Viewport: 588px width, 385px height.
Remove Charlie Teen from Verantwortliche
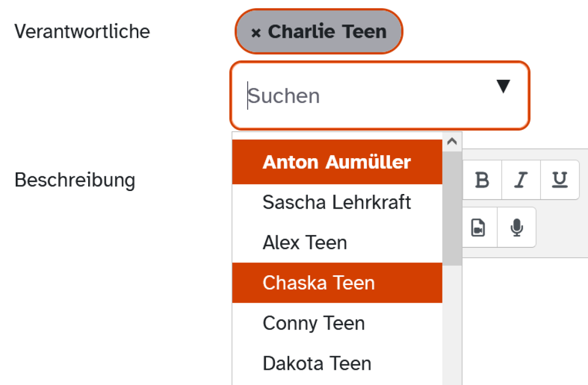[255, 33]
